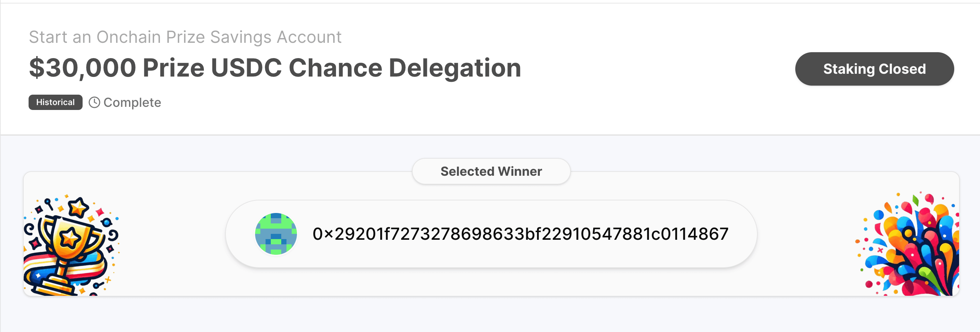Image resolution: width=980 pixels, height=332 pixels.
Task: Click the $30,000 amount in the title
Action: (82, 68)
